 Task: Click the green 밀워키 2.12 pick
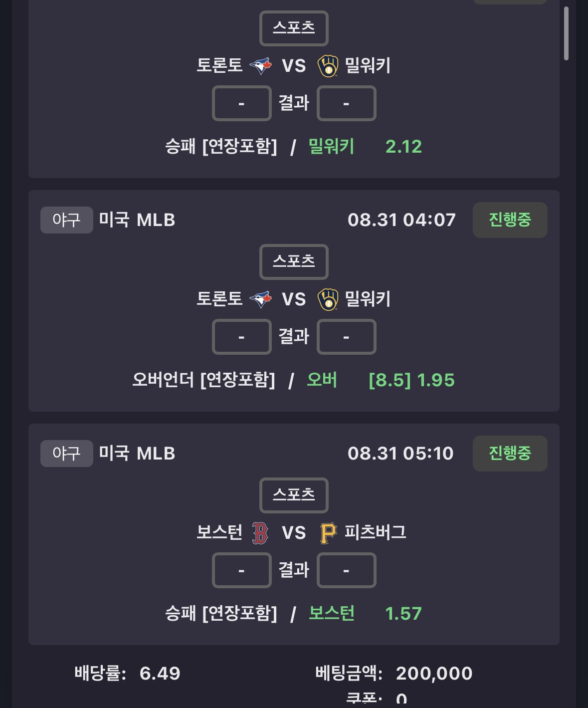(x=365, y=147)
